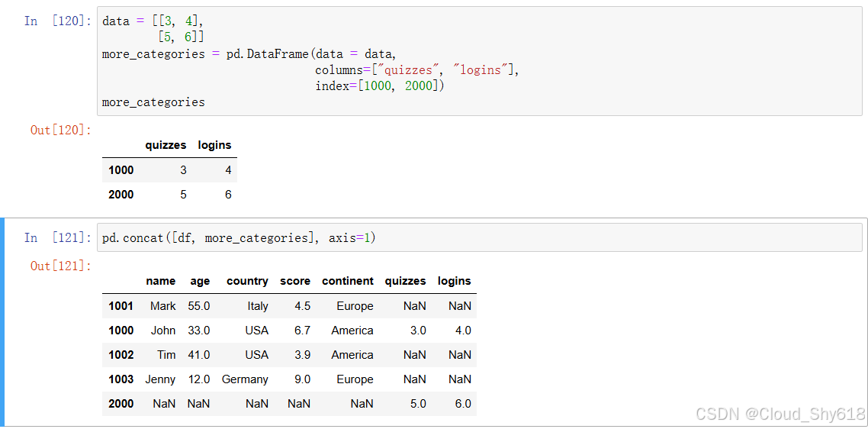The height and width of the screenshot is (429, 868).
Task: Click the "Out[121]:" prompt label
Action: pyautogui.click(x=61, y=266)
